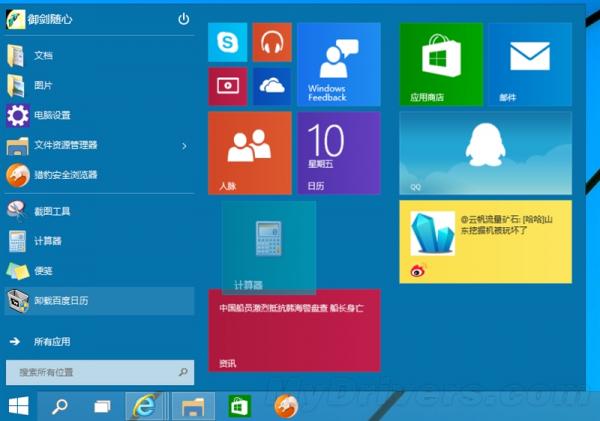Open the QQ penguin tile
Image resolution: width=600 pixels, height=421 pixels.
486,153
